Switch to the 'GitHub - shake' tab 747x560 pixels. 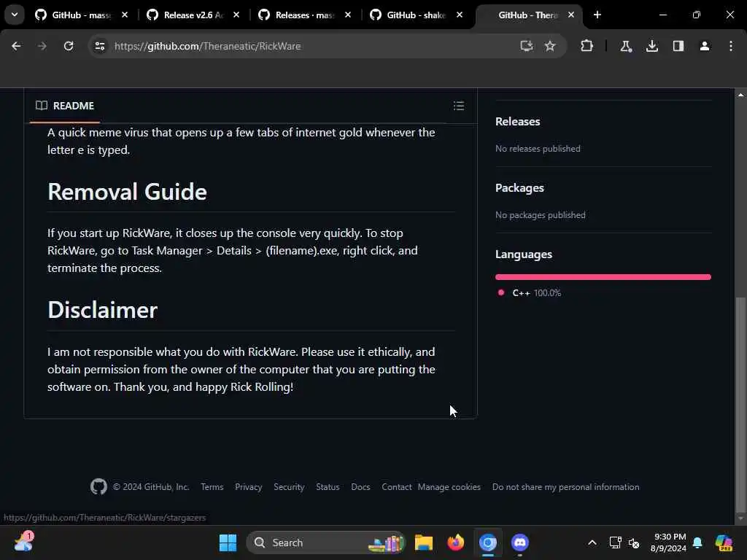click(416, 15)
